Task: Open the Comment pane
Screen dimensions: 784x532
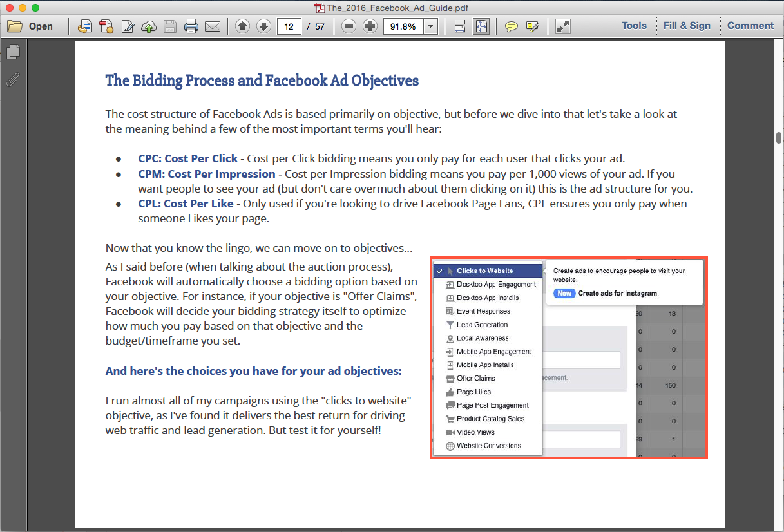Action: pos(751,26)
